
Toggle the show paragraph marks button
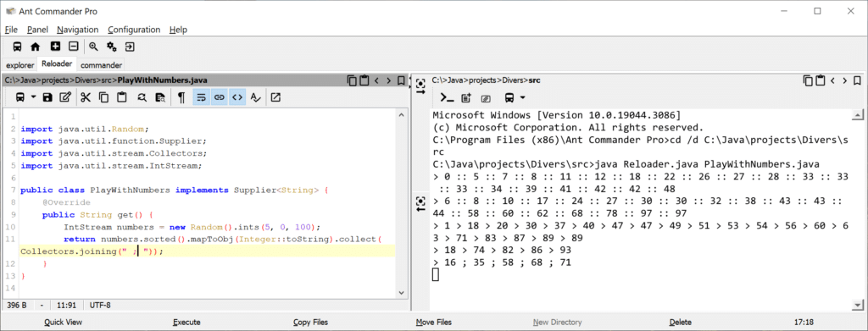pyautogui.click(x=181, y=98)
